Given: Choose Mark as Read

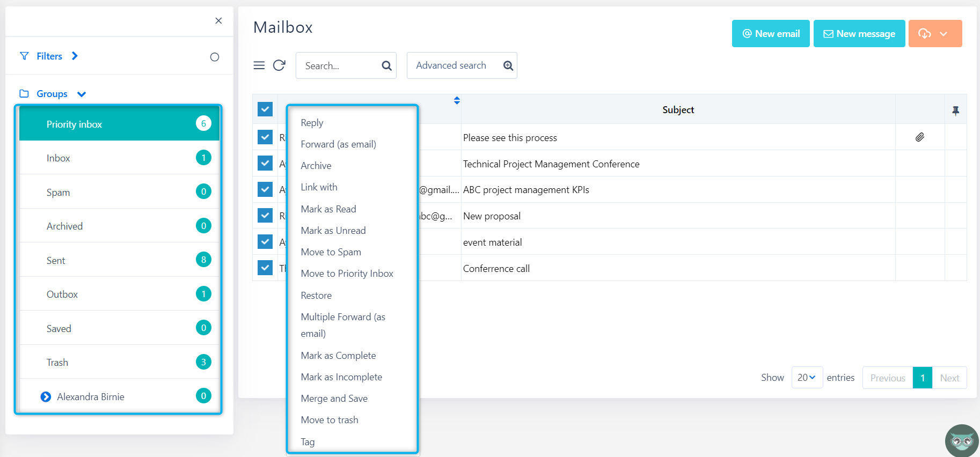Looking at the screenshot, I should tap(328, 209).
